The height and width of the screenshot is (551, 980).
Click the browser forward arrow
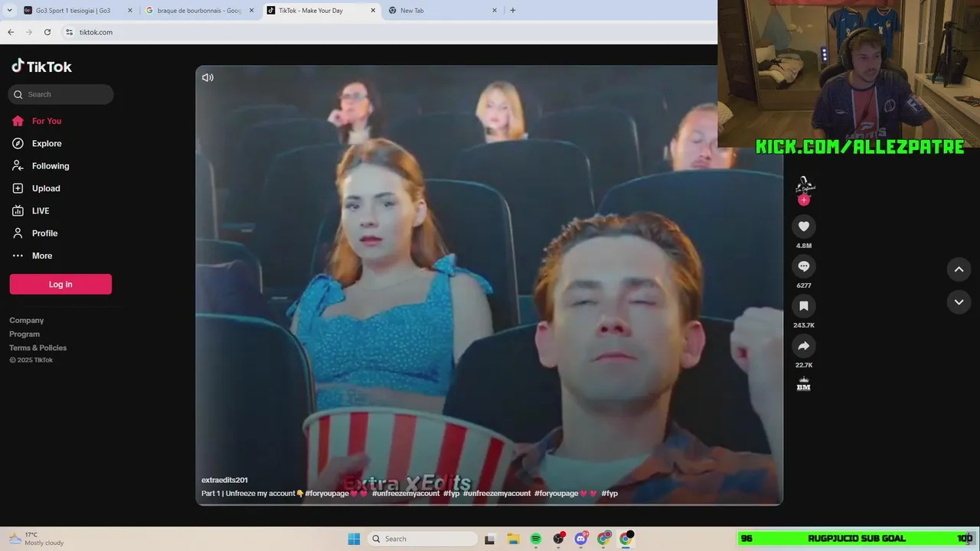[x=29, y=32]
